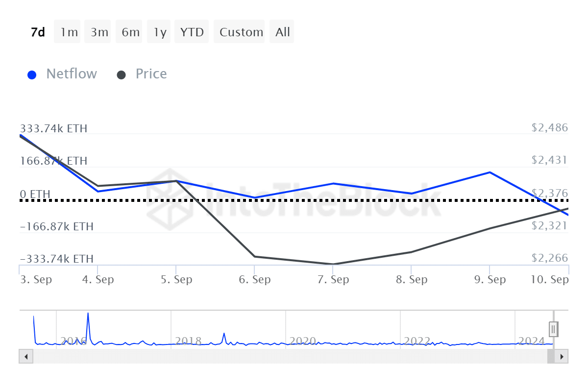Click the 8. Sep axis label

click(411, 280)
